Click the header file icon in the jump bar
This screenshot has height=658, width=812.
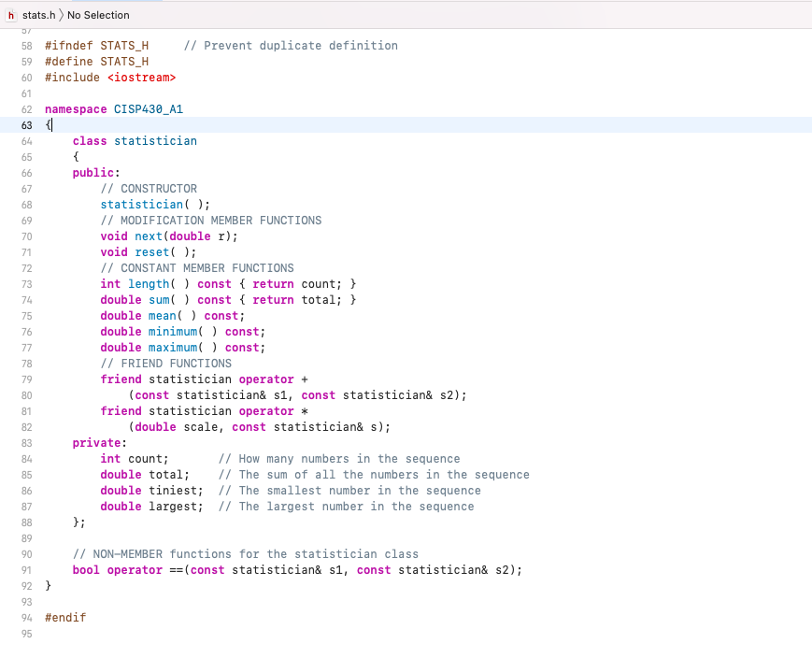10,15
